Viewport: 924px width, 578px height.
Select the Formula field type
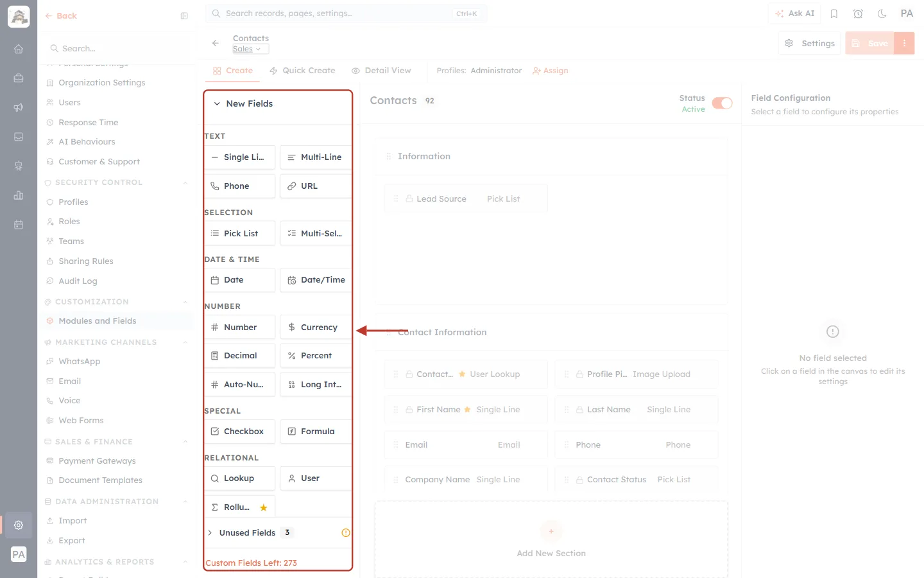click(315, 432)
